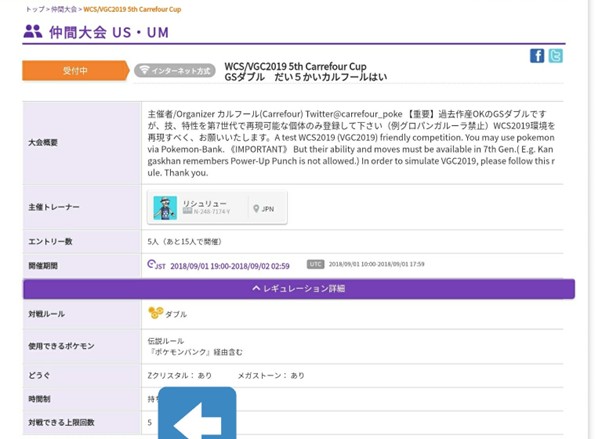Screen dimensions: 602x439
Task: Click the GSダブル だい5かいカルフールはい subtitle
Action: pyautogui.click(x=306, y=77)
